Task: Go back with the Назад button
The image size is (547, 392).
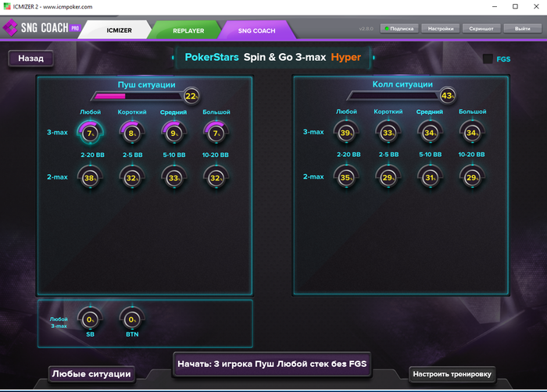Action: coord(30,59)
